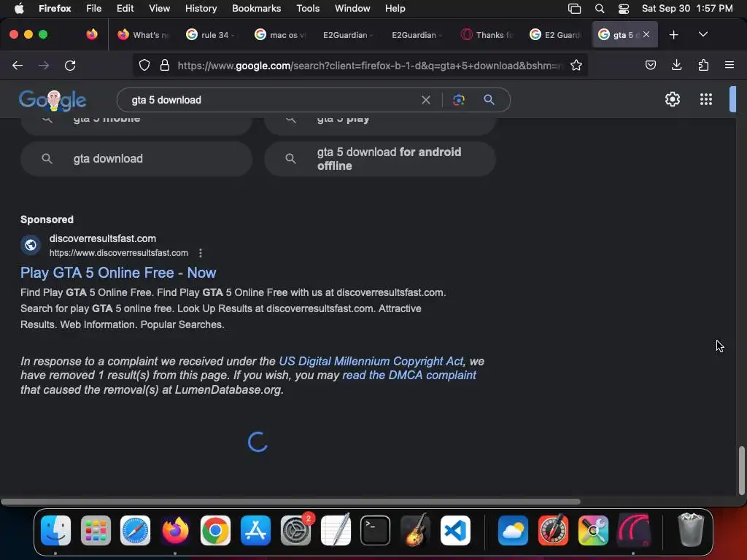Open the Firefox View pinned icon
The height and width of the screenshot is (560, 747).
tap(91, 34)
